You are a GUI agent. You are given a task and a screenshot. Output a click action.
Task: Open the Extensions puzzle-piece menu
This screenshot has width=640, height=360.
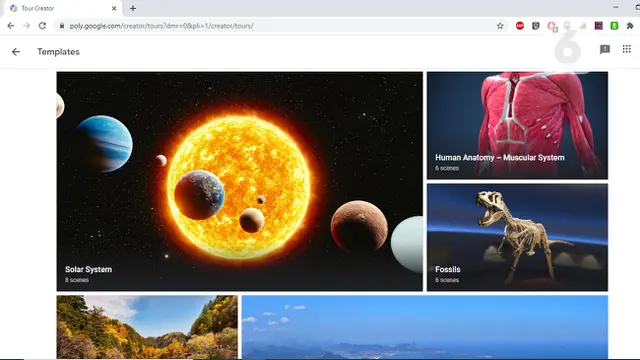[x=630, y=26]
